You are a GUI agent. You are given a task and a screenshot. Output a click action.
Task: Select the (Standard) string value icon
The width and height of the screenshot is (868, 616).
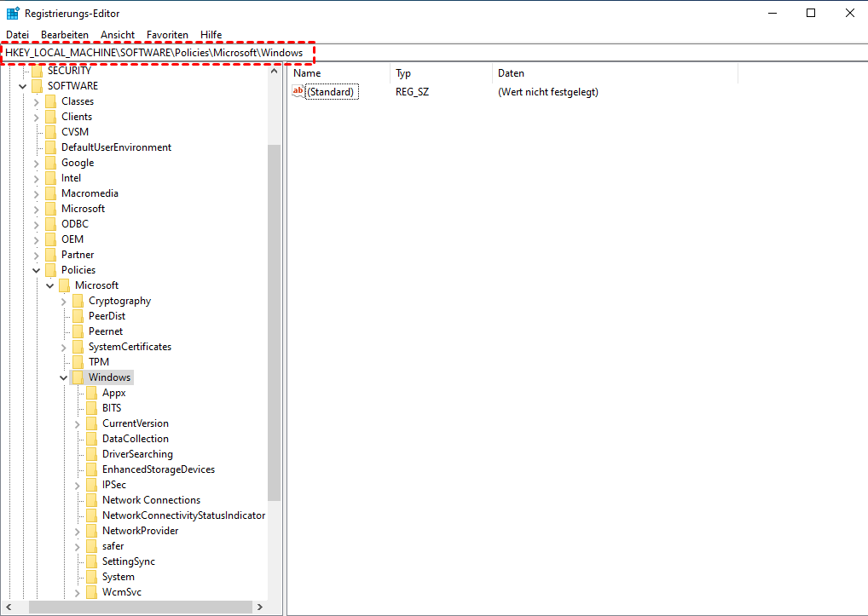tap(298, 92)
